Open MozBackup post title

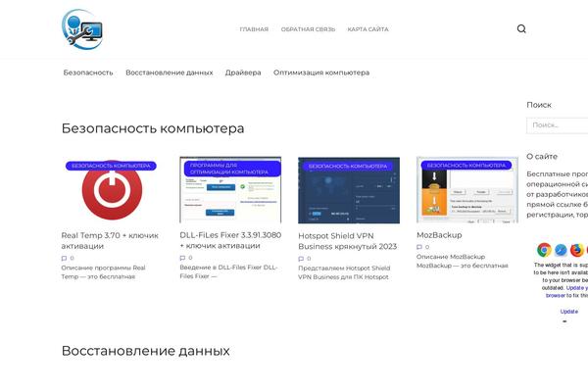[x=439, y=235]
